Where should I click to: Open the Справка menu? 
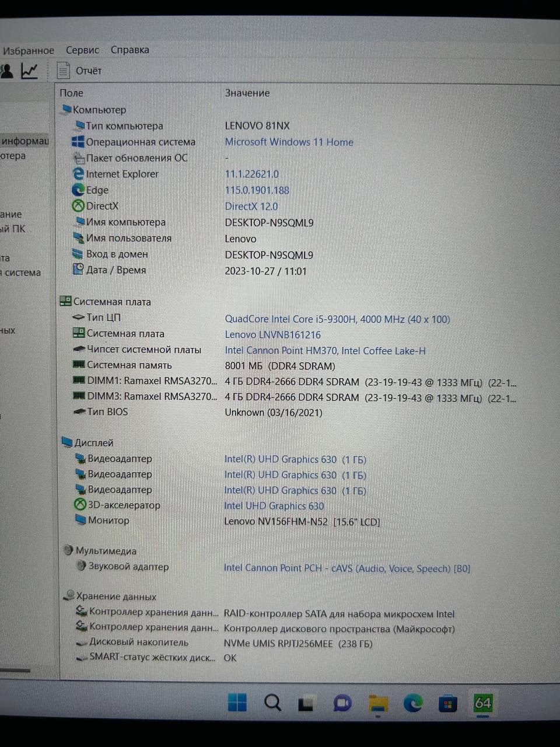(130, 50)
